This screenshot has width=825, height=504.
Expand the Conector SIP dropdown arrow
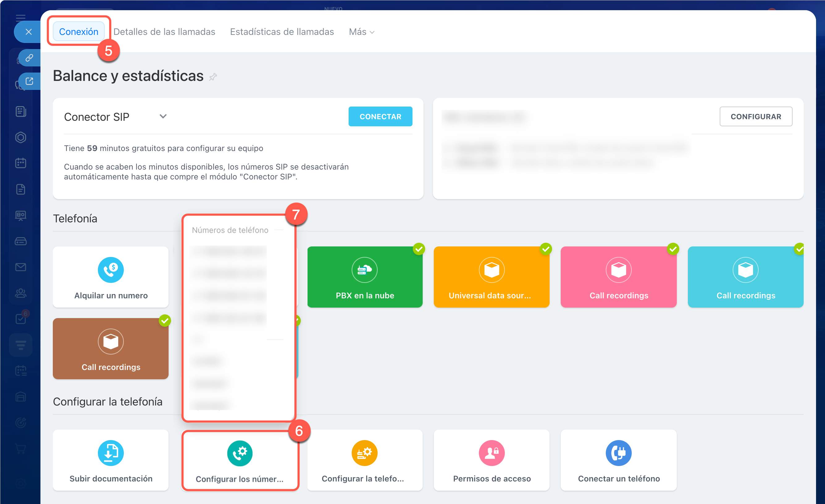tap(163, 116)
